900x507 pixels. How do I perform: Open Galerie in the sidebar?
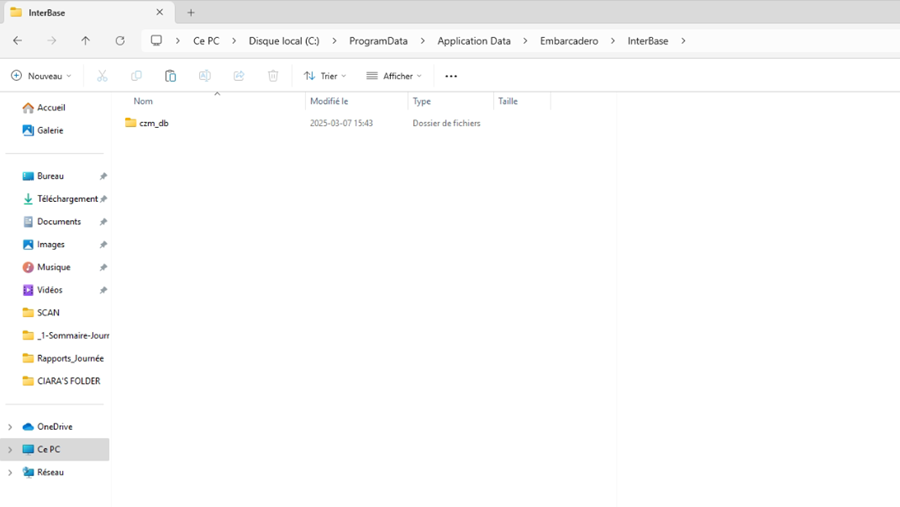click(43, 130)
